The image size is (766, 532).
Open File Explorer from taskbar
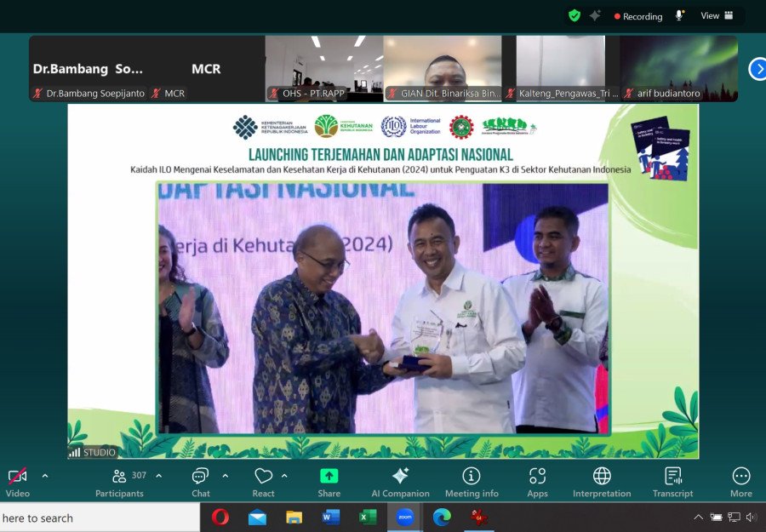click(294, 517)
